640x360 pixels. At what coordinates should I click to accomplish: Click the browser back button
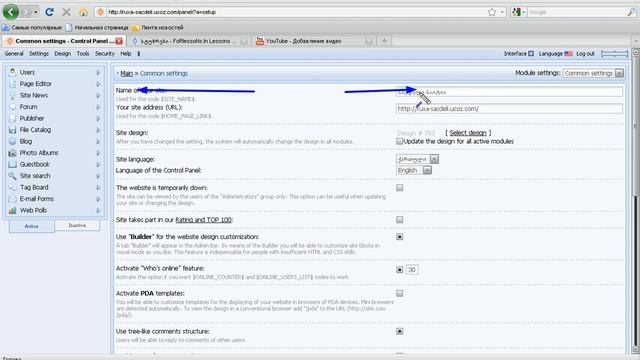pyautogui.click(x=11, y=12)
